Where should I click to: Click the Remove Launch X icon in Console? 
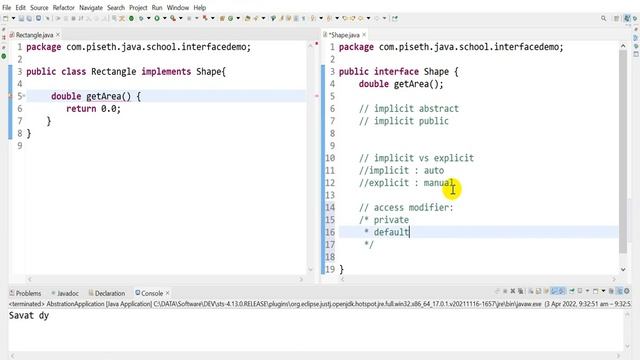tap(513, 291)
